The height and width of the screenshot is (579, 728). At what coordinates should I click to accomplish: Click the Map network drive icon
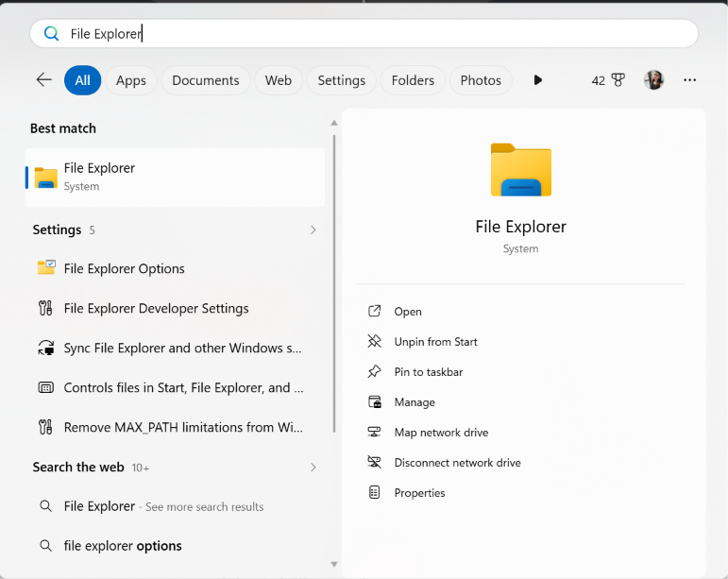pos(374,432)
